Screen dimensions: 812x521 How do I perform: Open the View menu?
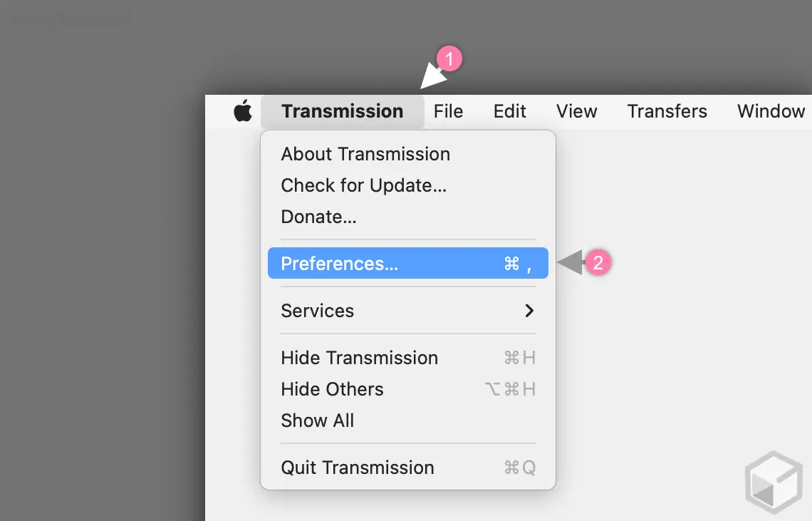pos(576,111)
